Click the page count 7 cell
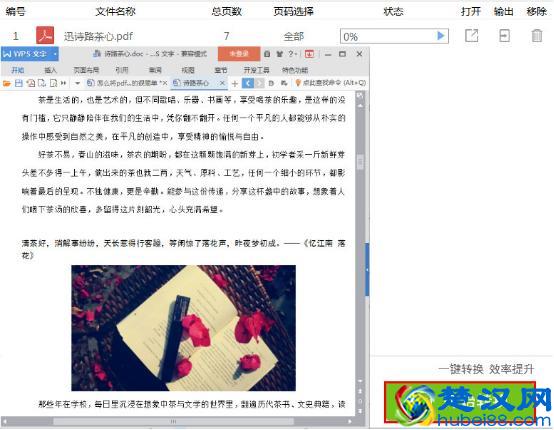 tap(226, 36)
